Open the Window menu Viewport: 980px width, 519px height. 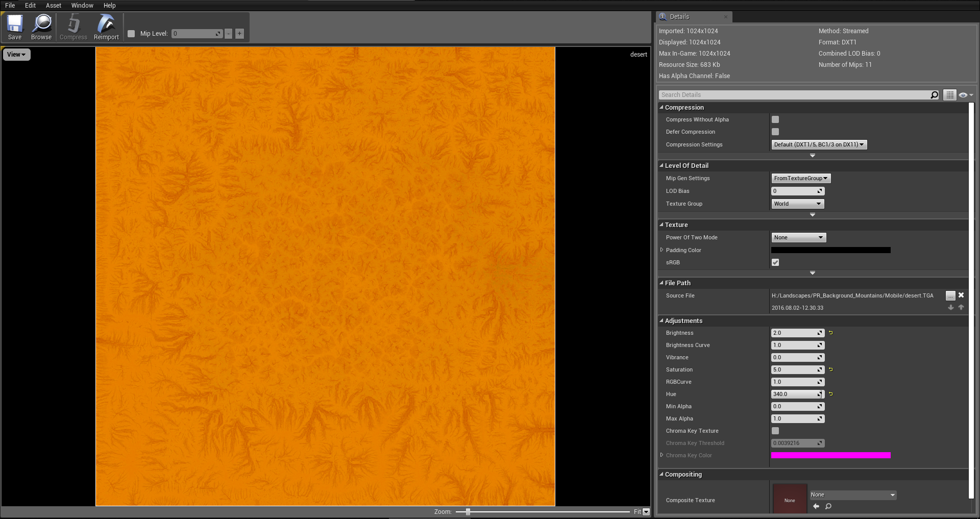[82, 5]
